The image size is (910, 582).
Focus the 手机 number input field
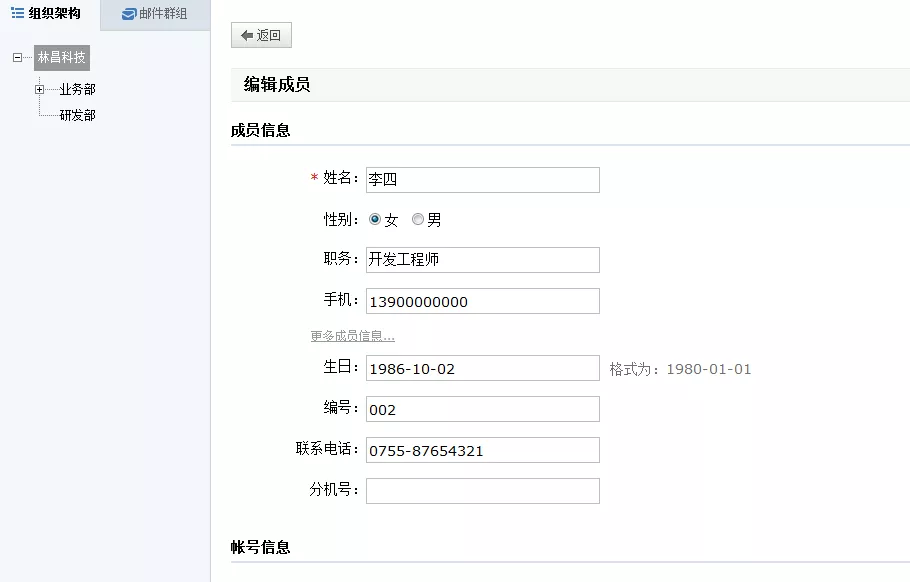[x=482, y=301]
